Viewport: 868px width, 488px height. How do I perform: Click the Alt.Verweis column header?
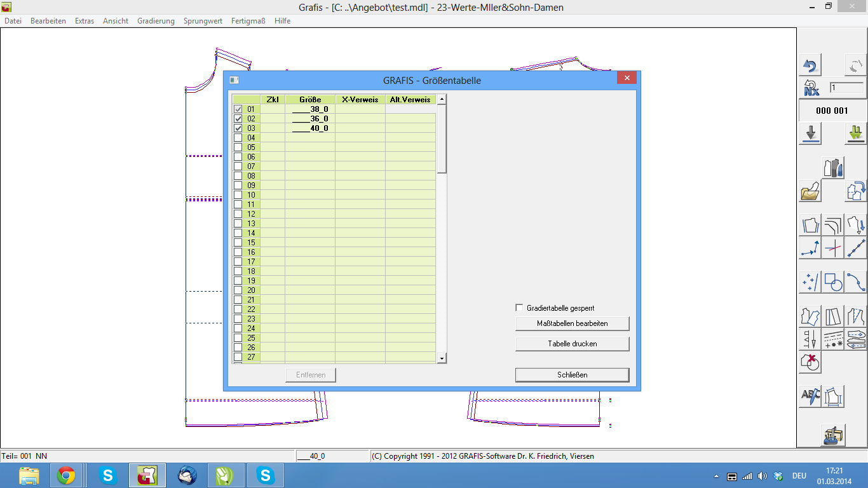(x=410, y=100)
